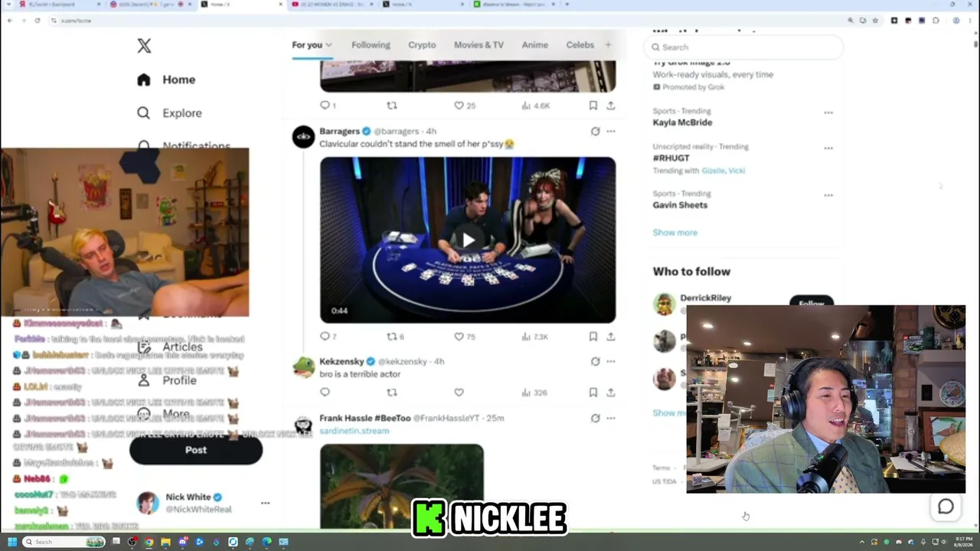View analytics of Kekzensky post 326
Screen dimensions: 980x551
pos(534,392)
